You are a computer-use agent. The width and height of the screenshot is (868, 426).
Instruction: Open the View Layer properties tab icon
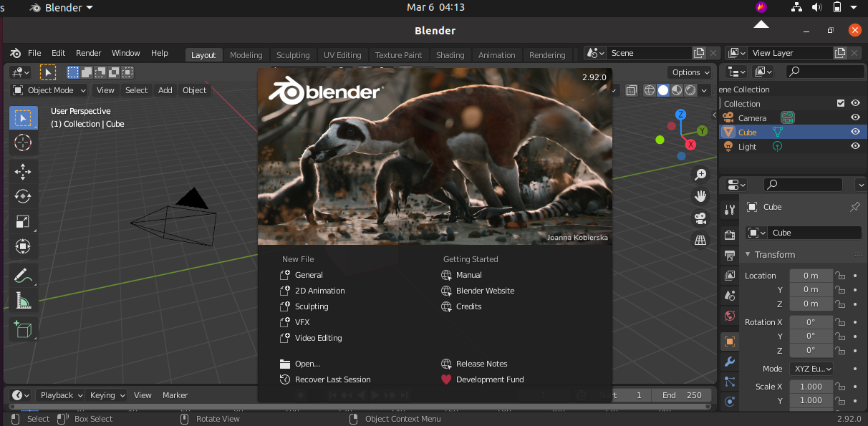click(x=730, y=275)
